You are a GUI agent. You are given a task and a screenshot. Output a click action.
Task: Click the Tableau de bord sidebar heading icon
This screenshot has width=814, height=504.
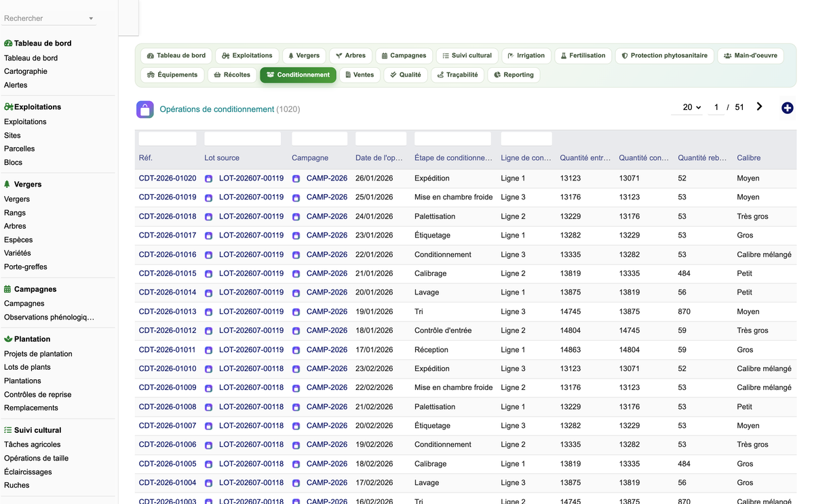[x=8, y=43]
